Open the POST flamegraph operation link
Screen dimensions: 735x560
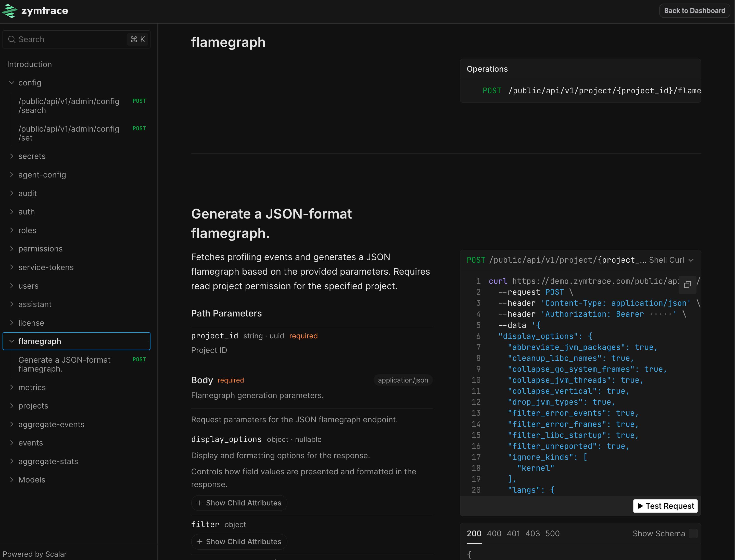coord(591,91)
